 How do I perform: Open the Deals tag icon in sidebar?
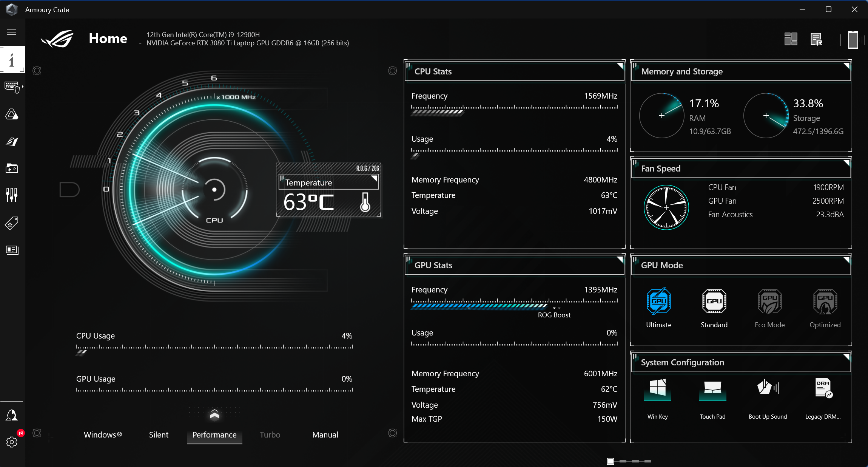pyautogui.click(x=12, y=223)
